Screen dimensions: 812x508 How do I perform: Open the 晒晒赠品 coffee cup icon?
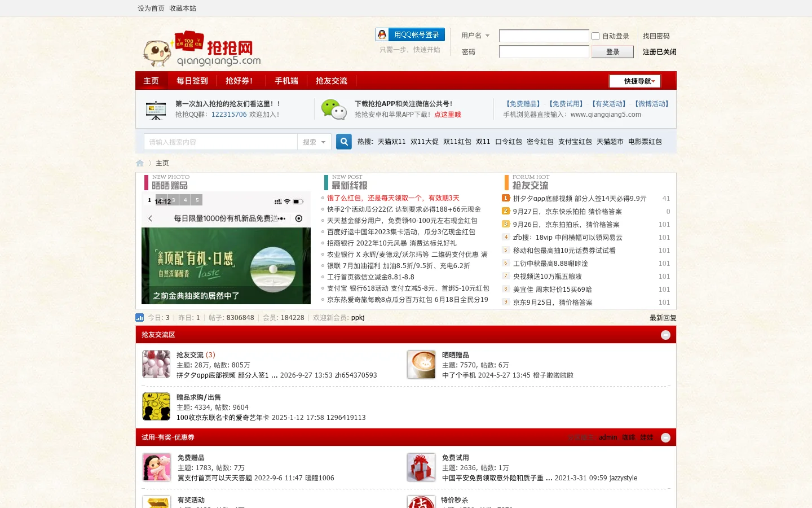click(x=421, y=364)
